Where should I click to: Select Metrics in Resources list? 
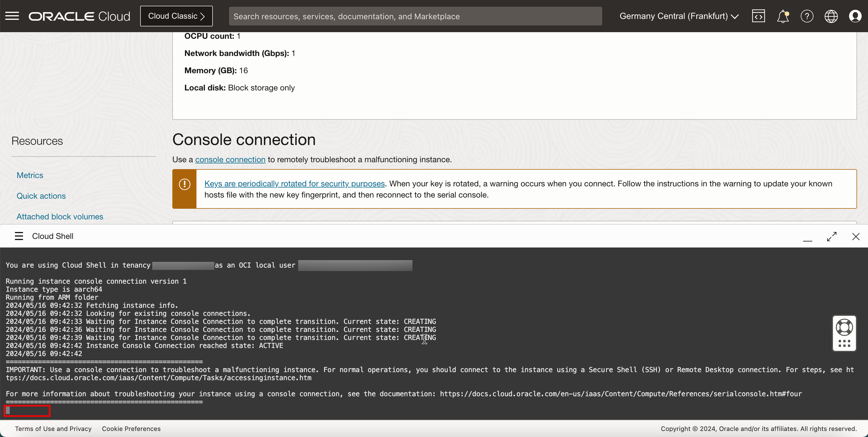[30, 175]
